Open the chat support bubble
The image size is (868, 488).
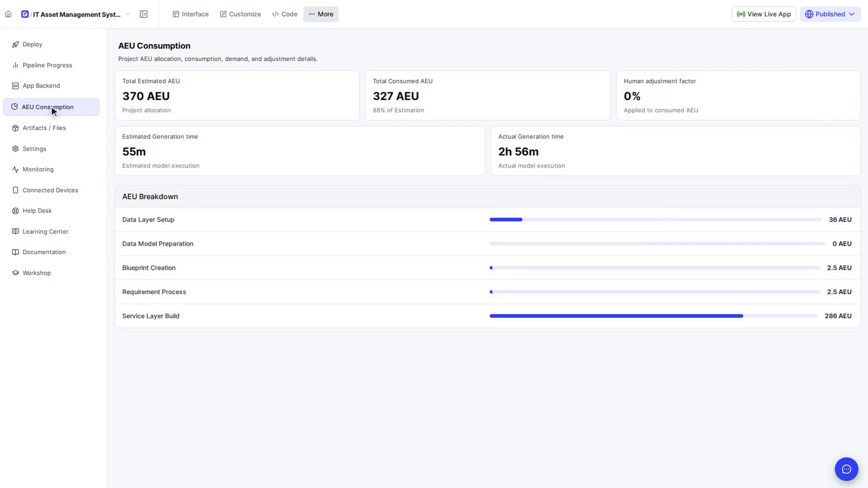click(846, 469)
